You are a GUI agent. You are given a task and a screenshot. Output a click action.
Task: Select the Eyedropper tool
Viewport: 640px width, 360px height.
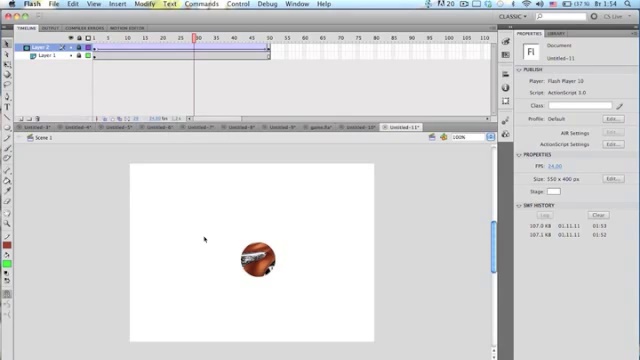click(7, 191)
